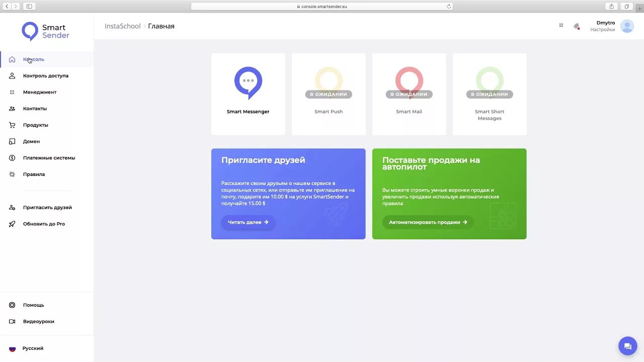The width and height of the screenshot is (644, 362).
Task: Click the Читать далее button
Action: (248, 222)
